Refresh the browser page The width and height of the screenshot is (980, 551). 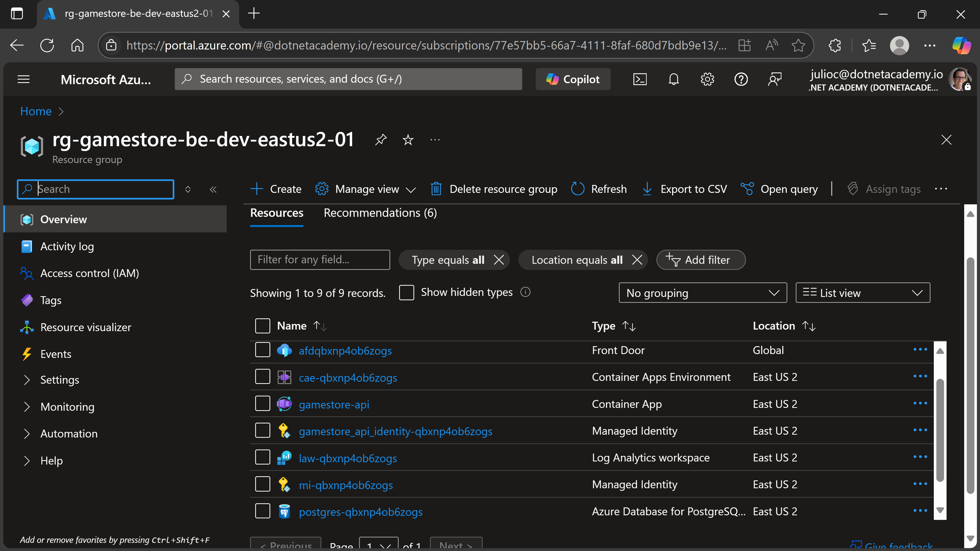tap(47, 45)
